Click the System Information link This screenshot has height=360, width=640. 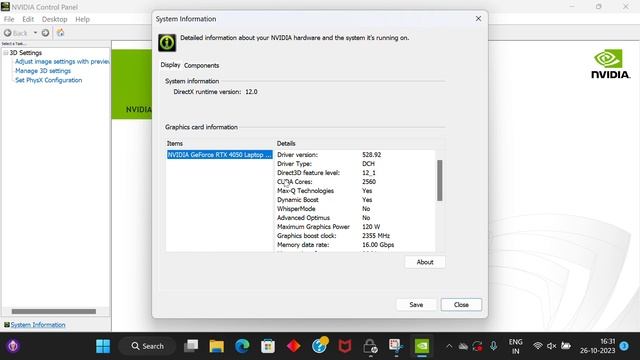click(x=38, y=325)
